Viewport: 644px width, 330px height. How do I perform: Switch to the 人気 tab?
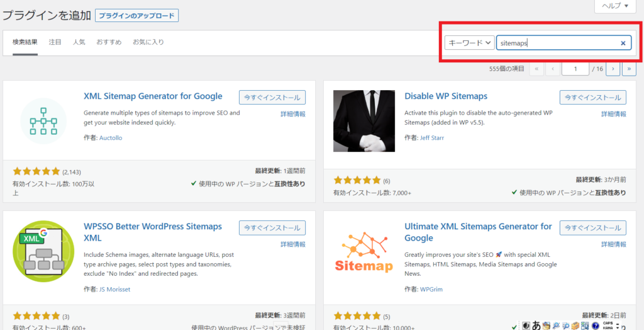(79, 42)
